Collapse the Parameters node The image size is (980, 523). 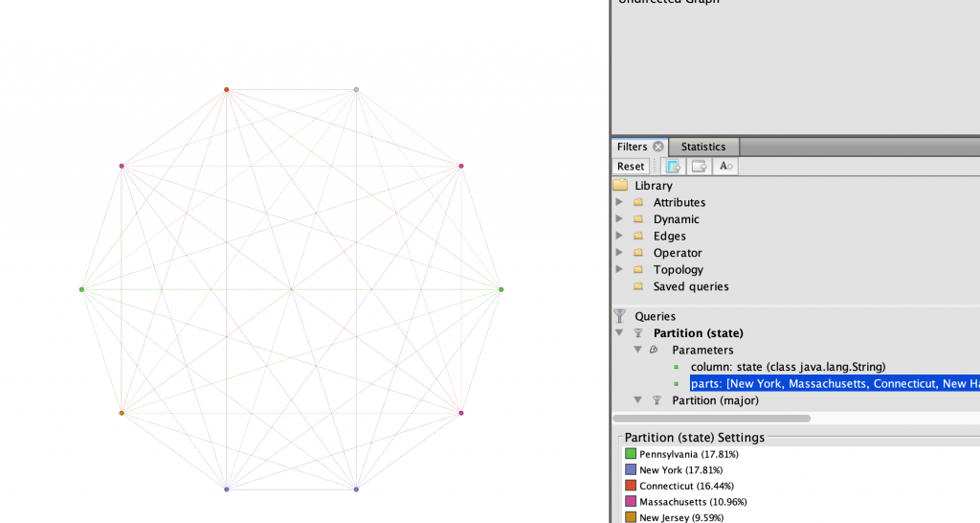click(636, 351)
